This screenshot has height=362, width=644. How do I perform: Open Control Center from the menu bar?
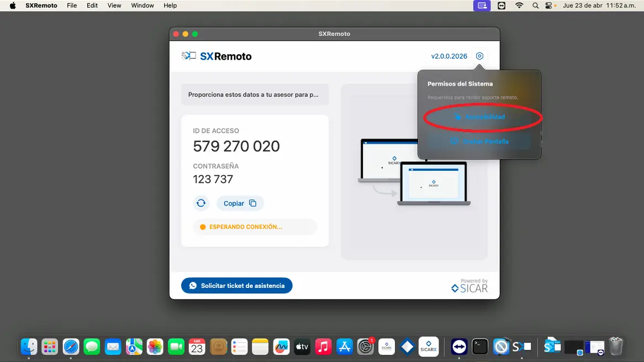(549, 6)
